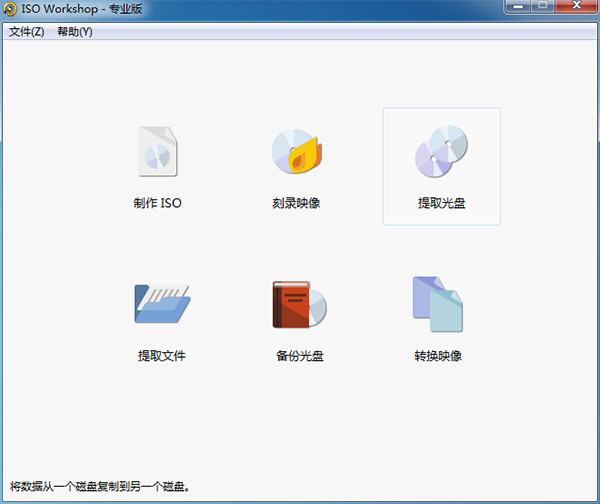This screenshot has width=600, height=504.
Task: Minimize the ISO Workshop window
Action: [x=518, y=6]
